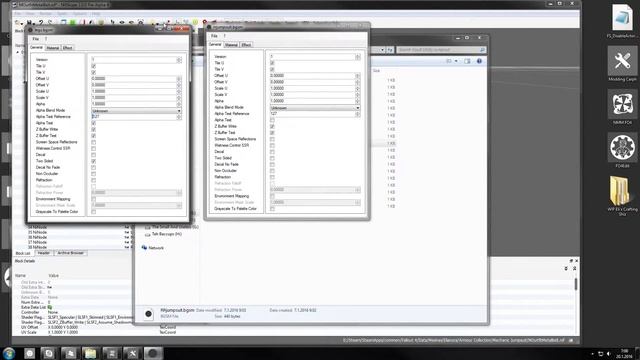
Task: Click the Extra Data List green refresh icon
Action: coord(50,307)
